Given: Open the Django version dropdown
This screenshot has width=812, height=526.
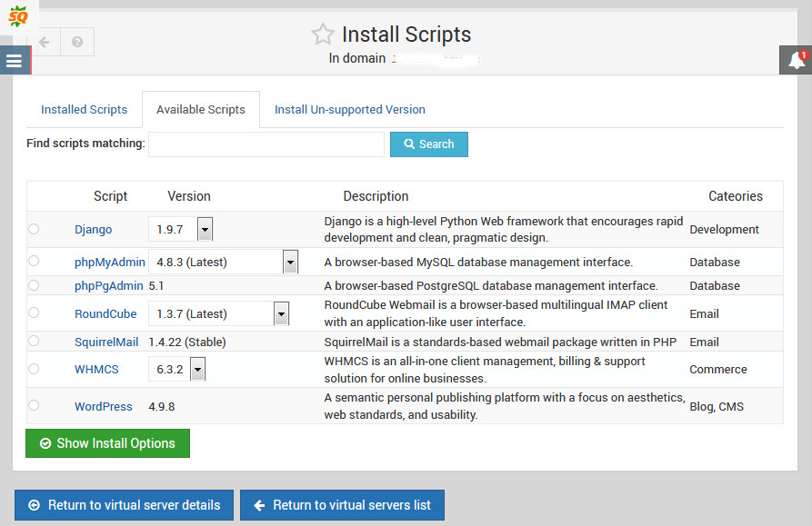Looking at the screenshot, I should tap(205, 230).
